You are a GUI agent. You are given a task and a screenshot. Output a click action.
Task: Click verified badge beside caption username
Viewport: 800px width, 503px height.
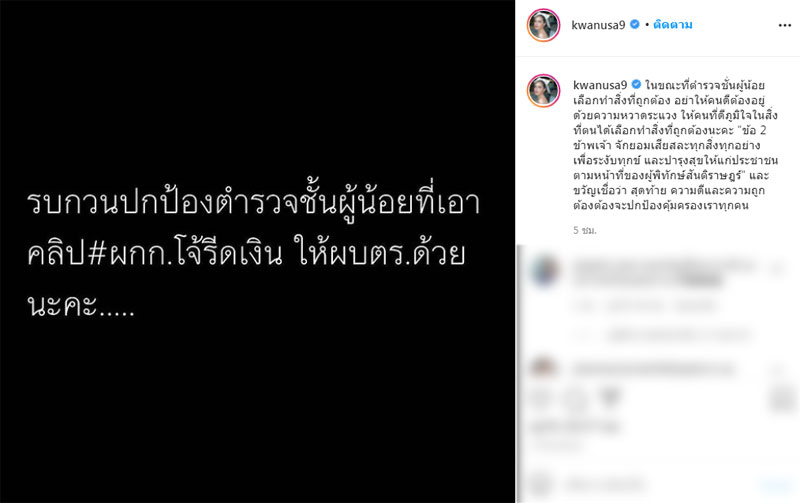coord(636,84)
